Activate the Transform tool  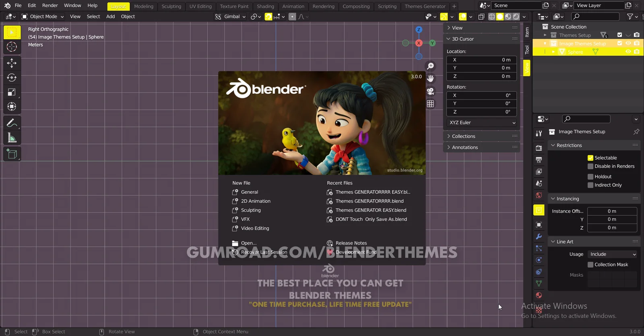[x=12, y=106]
